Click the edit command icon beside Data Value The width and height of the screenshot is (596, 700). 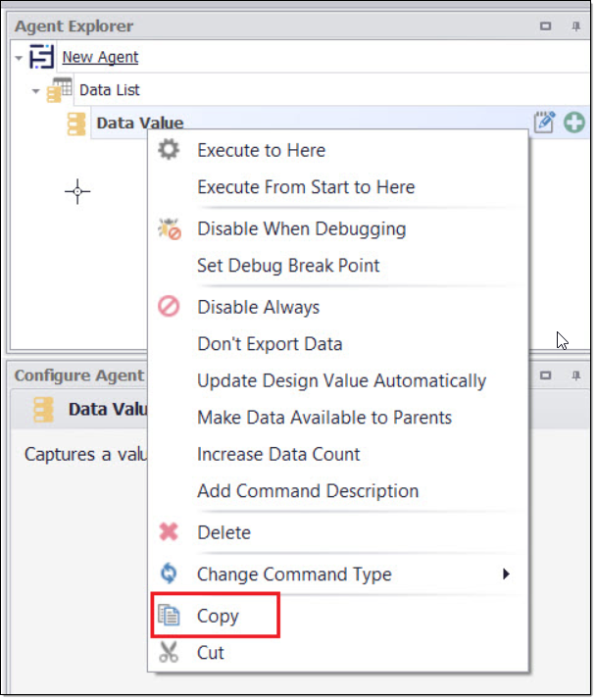544,123
